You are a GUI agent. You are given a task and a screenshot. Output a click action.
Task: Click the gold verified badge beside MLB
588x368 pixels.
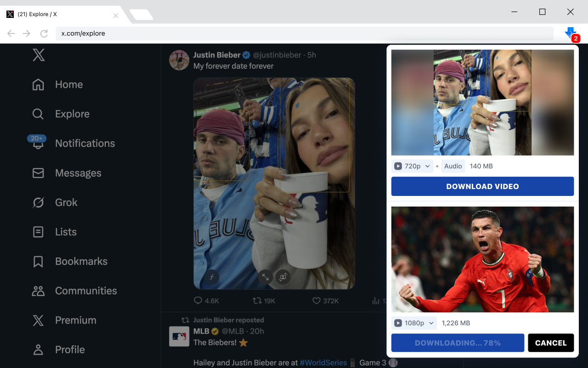click(215, 331)
